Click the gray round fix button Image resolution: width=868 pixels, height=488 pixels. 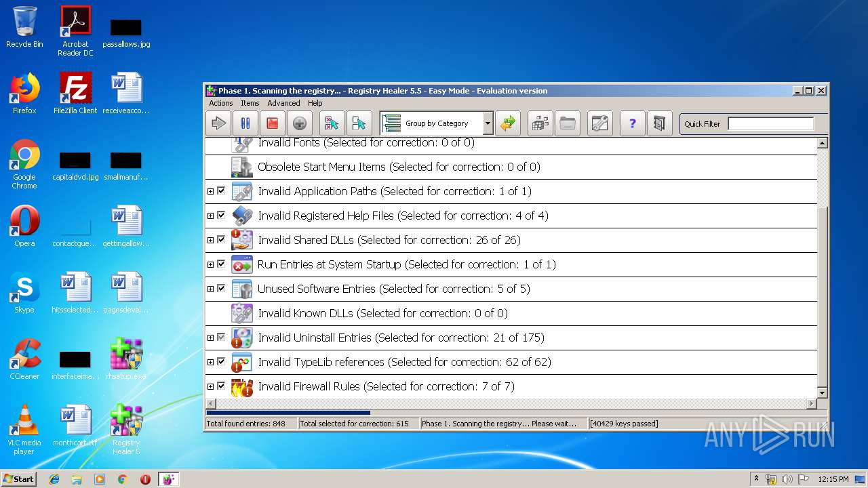coord(299,123)
